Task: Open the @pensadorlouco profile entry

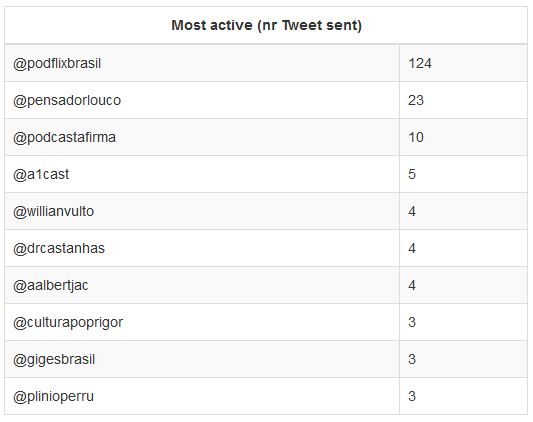Action: coord(67,101)
